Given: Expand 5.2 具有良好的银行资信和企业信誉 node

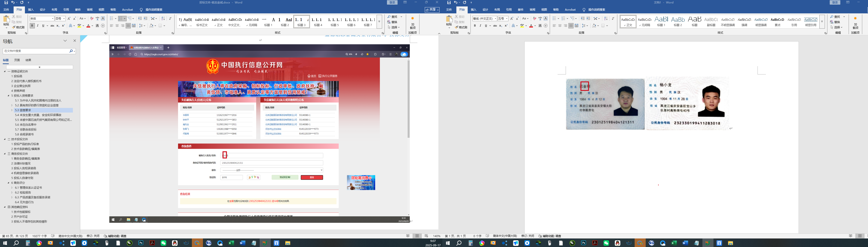Looking at the screenshot, I should [12, 105].
